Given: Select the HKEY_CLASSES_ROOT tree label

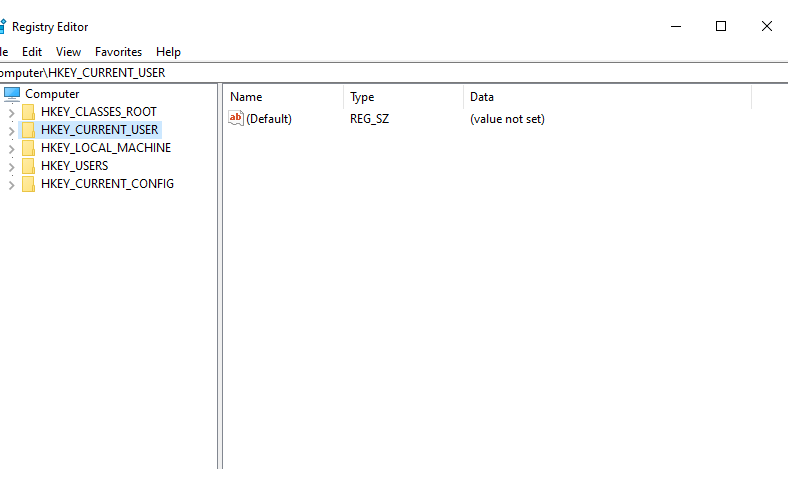Looking at the screenshot, I should (x=98, y=112).
